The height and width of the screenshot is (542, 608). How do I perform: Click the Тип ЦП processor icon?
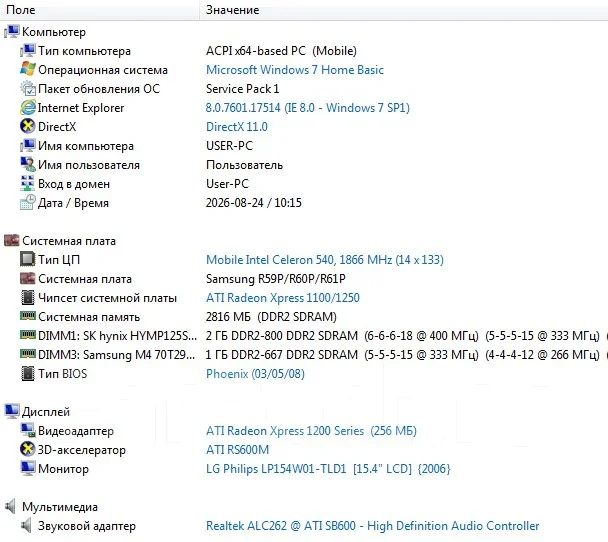[x=28, y=259]
